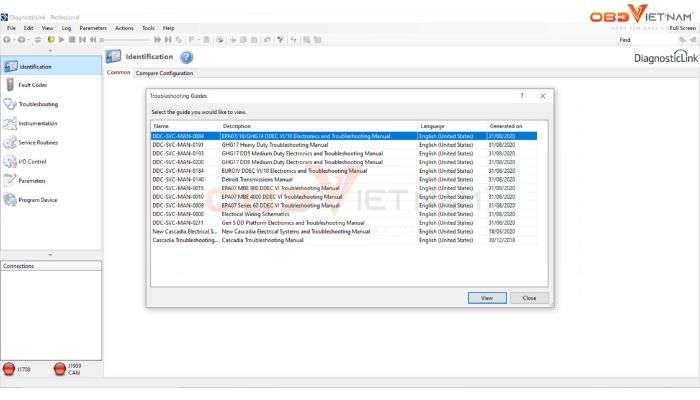Image resolution: width=700 pixels, height=400 pixels.
Task: Select Cascadia Troubleshooting Manual row
Action: tap(344, 240)
